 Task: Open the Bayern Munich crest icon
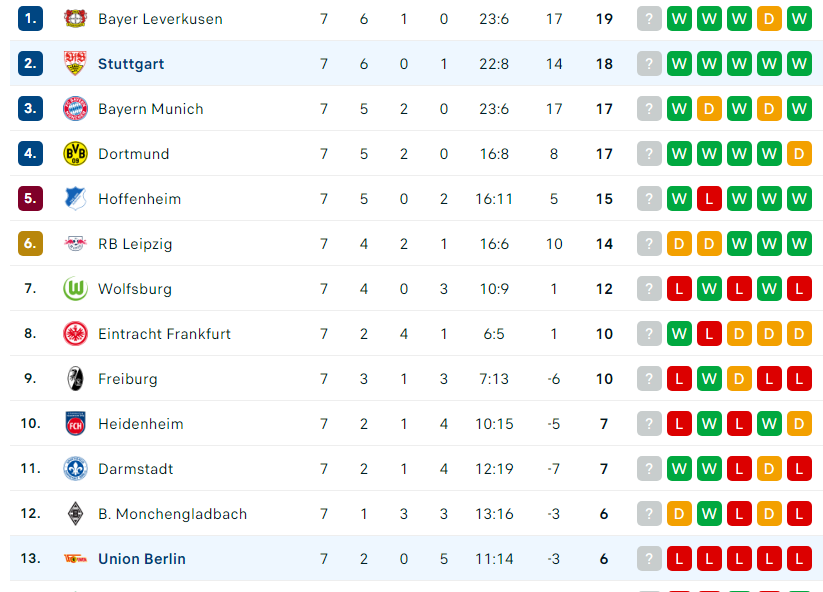click(75, 109)
